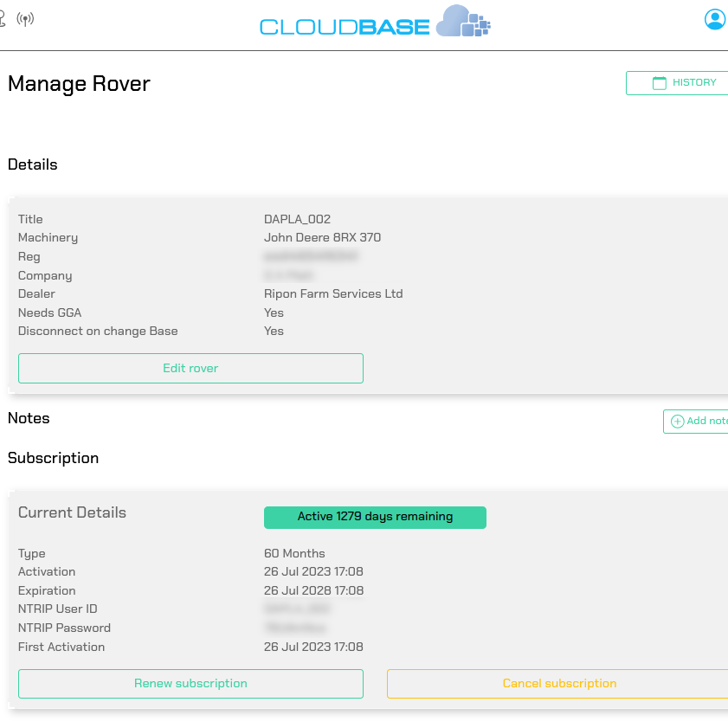Image resolution: width=728 pixels, height=728 pixels.
Task: Add a new note
Action: (x=696, y=421)
